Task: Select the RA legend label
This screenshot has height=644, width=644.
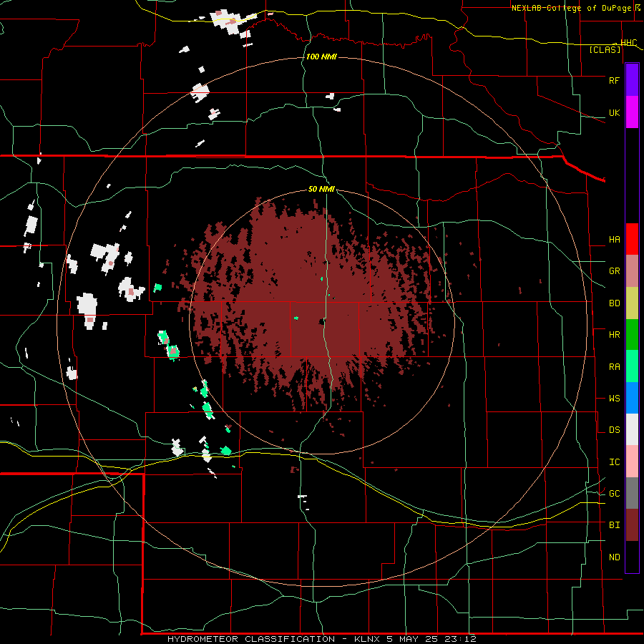Action: [614, 366]
